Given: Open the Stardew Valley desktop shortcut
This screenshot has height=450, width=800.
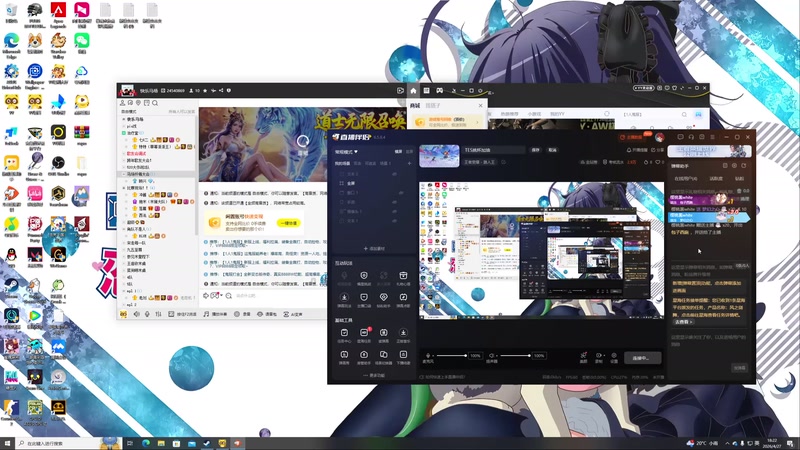Looking at the screenshot, I should [x=58, y=45].
